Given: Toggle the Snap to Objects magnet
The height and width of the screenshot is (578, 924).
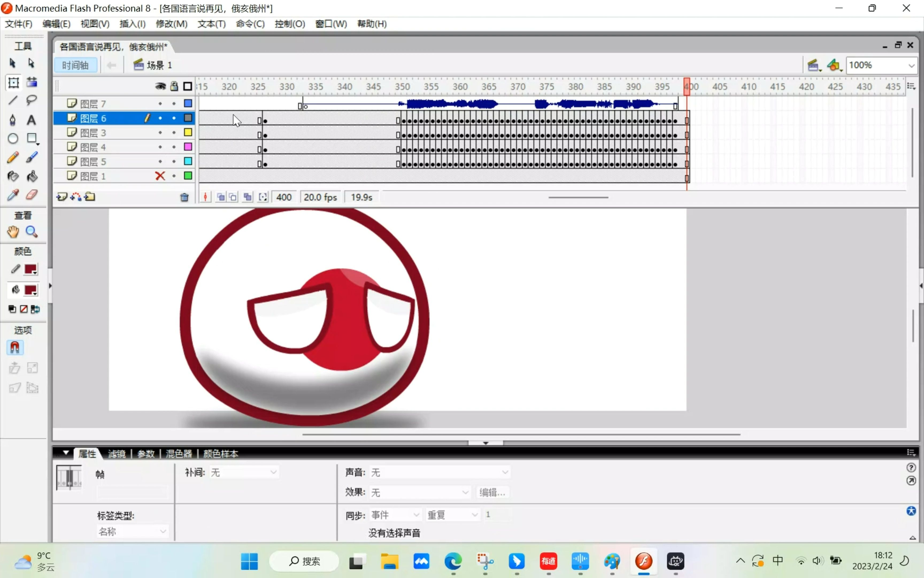Looking at the screenshot, I should coord(14,348).
